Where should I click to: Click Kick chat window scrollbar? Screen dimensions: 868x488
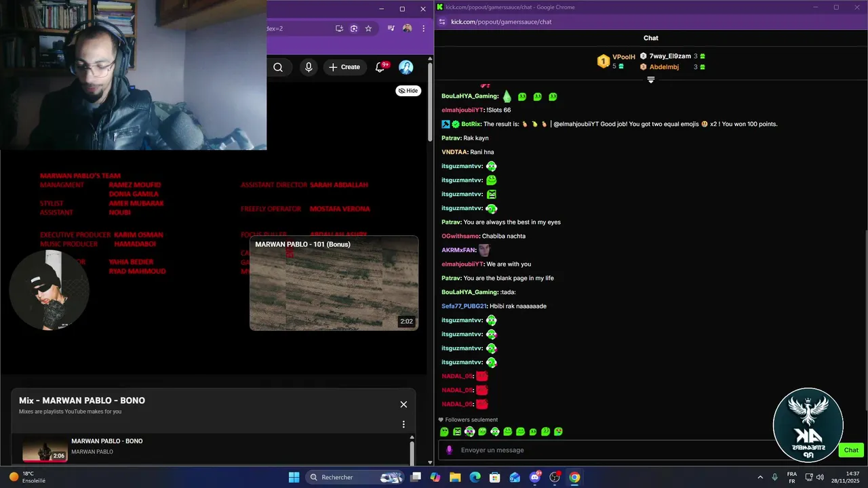(865, 319)
